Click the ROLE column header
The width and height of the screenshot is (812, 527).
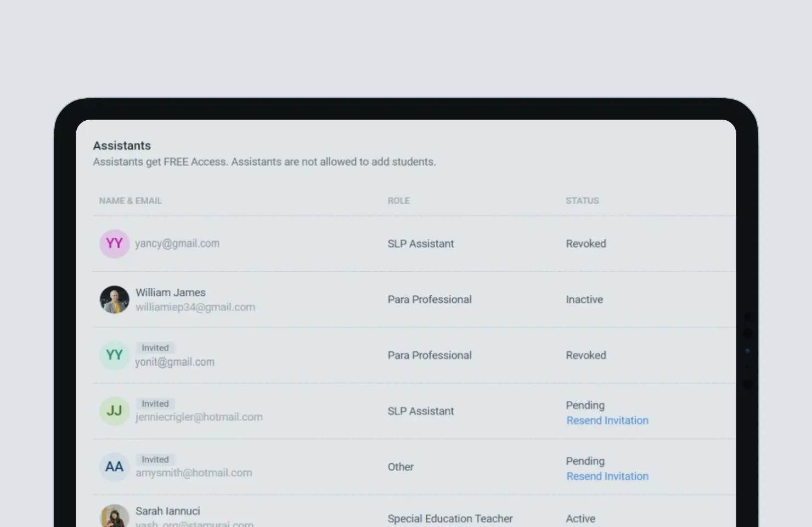399,201
